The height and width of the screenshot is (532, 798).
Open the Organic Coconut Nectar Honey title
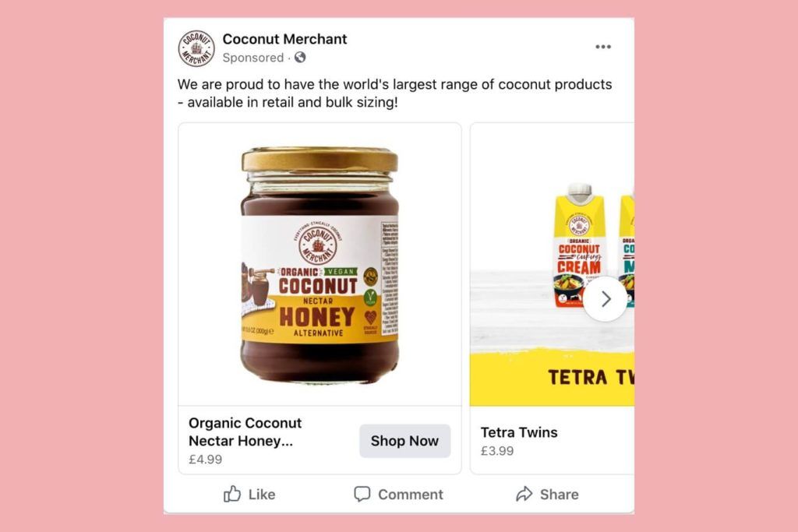[245, 432]
